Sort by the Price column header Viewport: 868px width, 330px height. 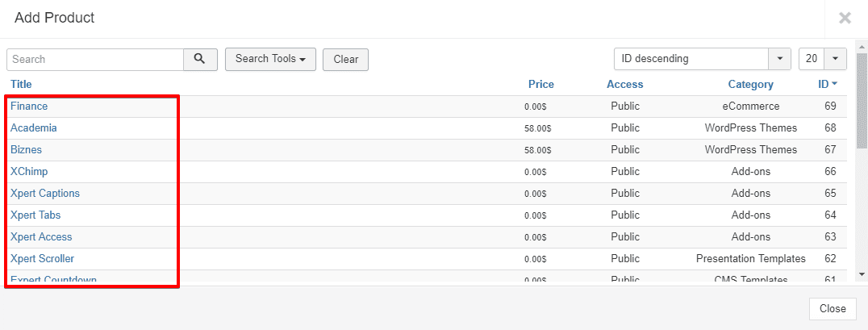pos(540,84)
